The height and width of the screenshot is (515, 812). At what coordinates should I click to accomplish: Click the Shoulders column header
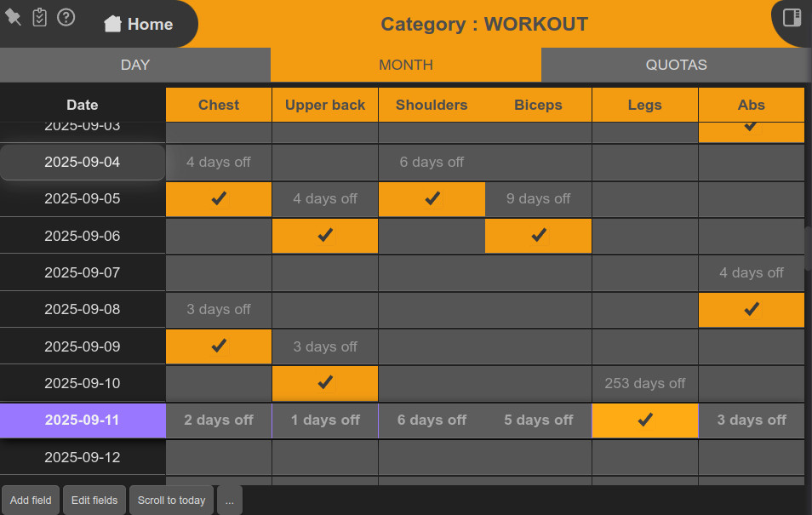pyautogui.click(x=432, y=105)
